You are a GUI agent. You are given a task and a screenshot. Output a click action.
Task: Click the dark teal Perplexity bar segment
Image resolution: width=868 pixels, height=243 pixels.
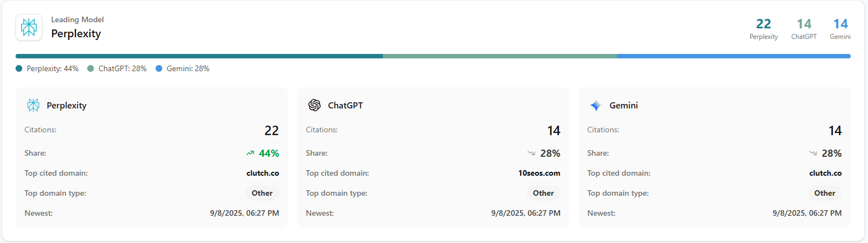pyautogui.click(x=199, y=56)
